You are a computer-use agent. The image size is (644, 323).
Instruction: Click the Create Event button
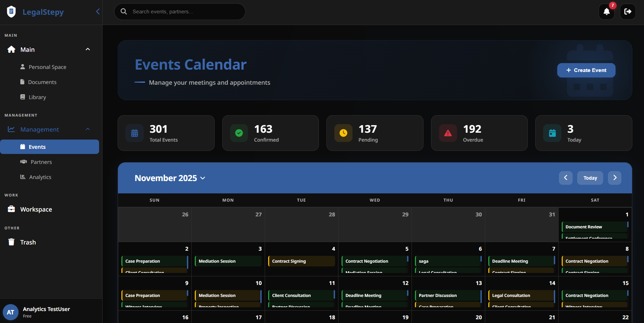pyautogui.click(x=586, y=70)
